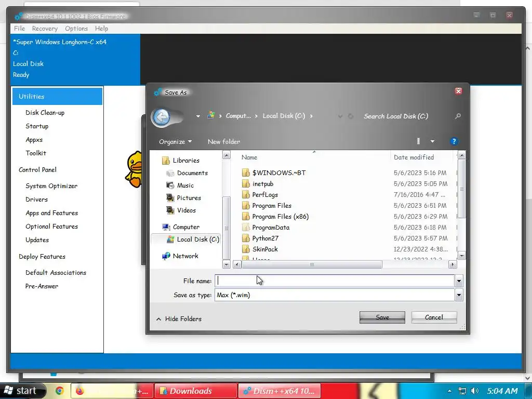Screen dimensions: 532x399
Task: Open the Recovery menu in Dism++
Action: (x=45, y=29)
